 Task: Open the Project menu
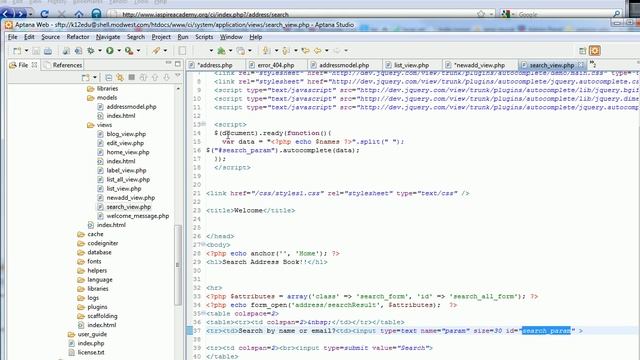161,37
